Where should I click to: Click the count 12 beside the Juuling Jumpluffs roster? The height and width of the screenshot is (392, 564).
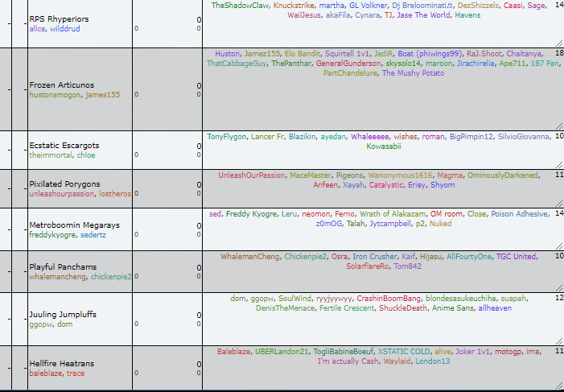coord(559,298)
